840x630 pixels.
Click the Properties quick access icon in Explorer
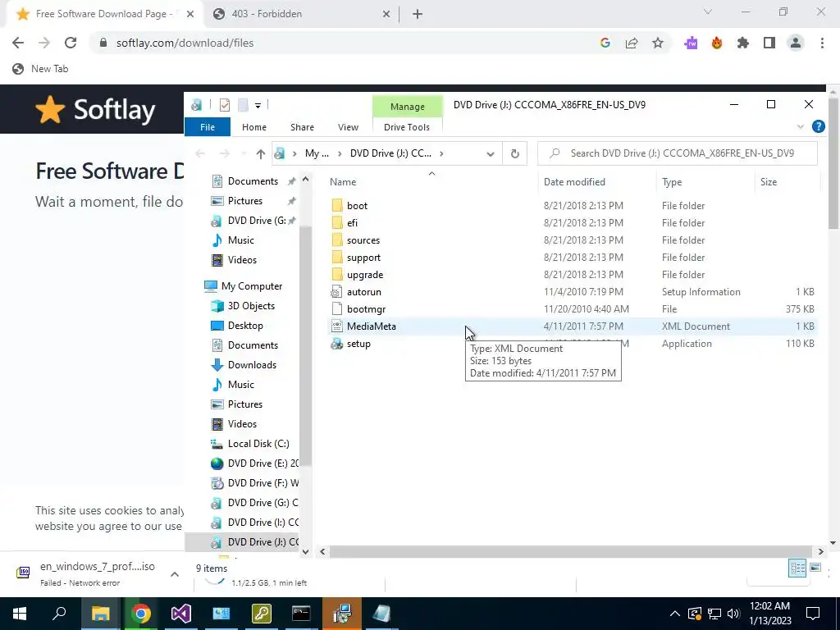[225, 105]
